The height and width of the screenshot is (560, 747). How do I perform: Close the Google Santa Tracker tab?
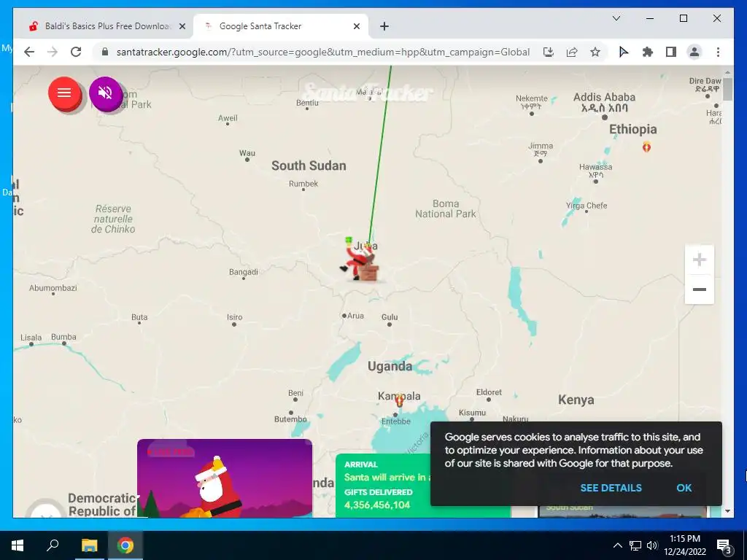pyautogui.click(x=356, y=26)
